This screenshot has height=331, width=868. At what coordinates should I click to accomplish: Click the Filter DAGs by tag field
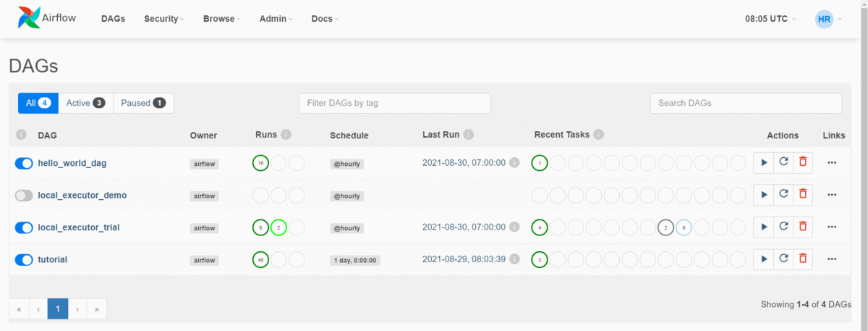[x=395, y=103]
